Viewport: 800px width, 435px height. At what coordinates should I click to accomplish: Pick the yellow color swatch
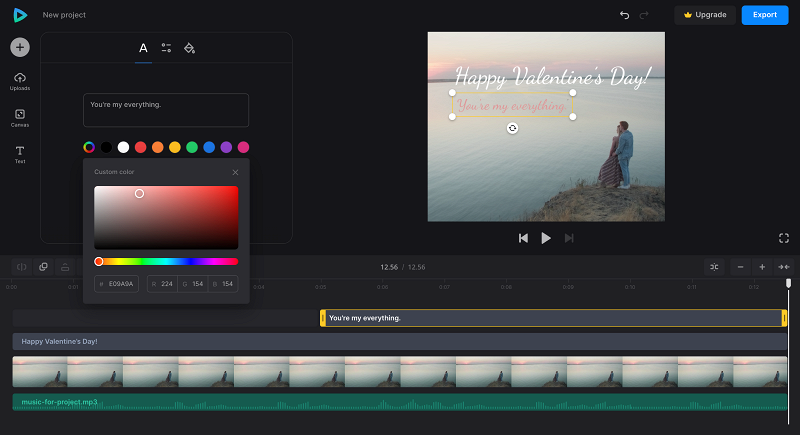click(175, 147)
